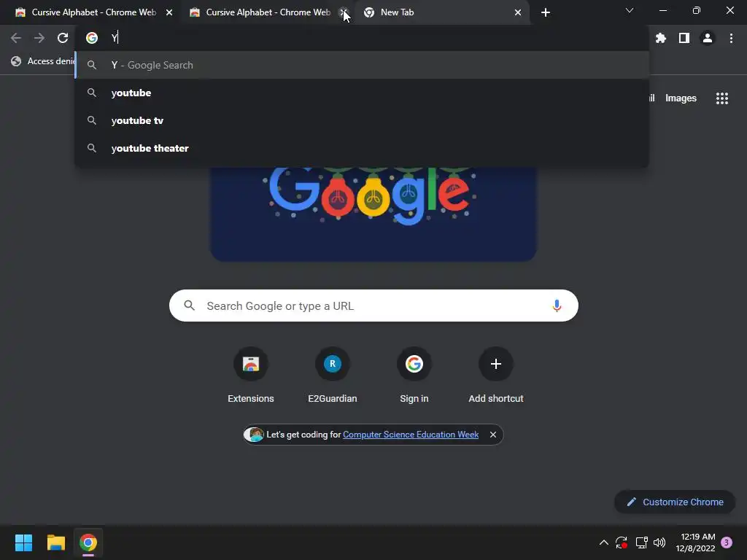Screen dimensions: 747x560
Task: Go forward with the forward arrow
Action: (39, 38)
